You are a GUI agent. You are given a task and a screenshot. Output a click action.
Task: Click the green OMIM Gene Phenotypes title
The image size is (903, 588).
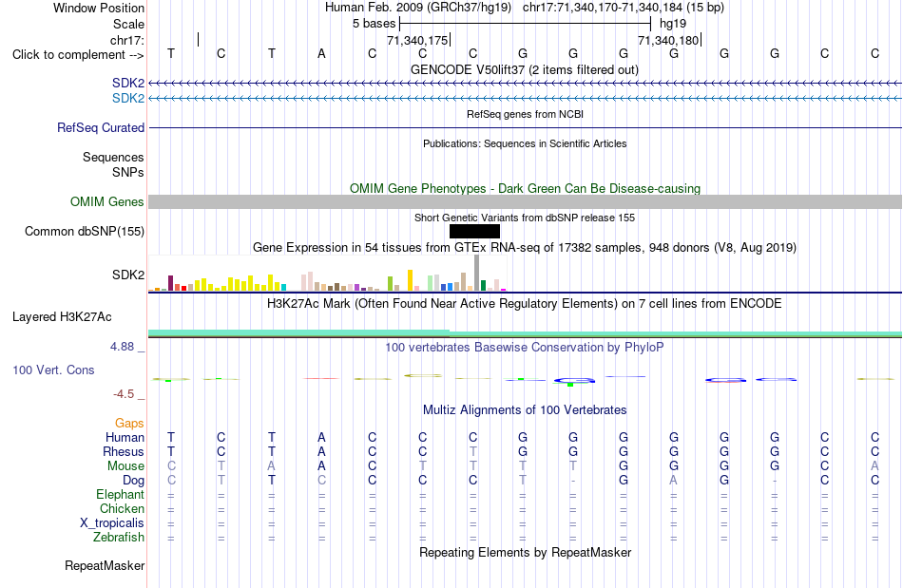[525, 189]
